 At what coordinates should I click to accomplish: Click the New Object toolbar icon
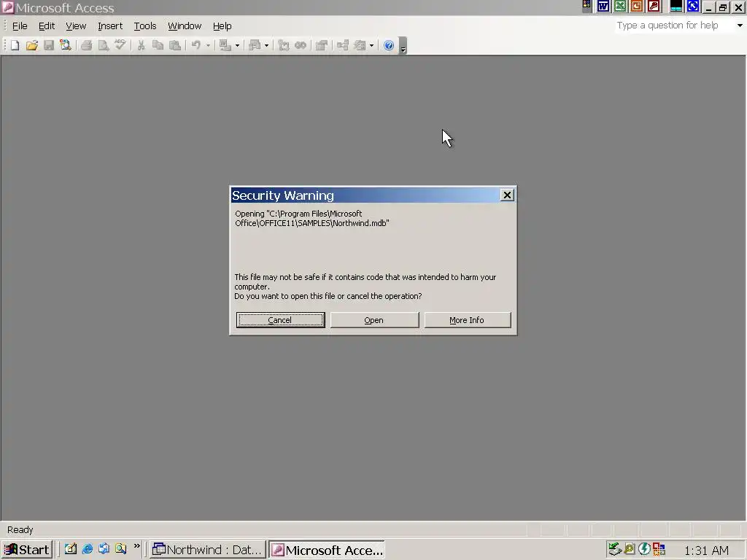tap(360, 45)
